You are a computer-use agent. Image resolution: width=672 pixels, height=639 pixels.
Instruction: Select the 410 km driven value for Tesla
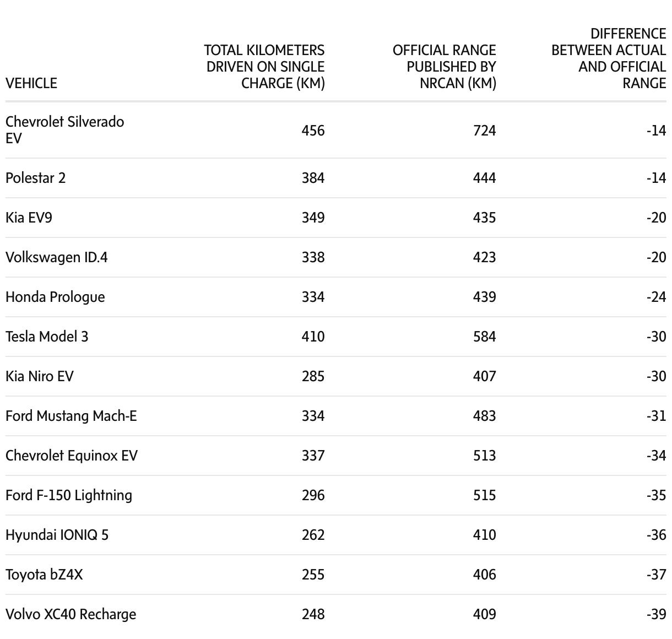click(x=313, y=337)
